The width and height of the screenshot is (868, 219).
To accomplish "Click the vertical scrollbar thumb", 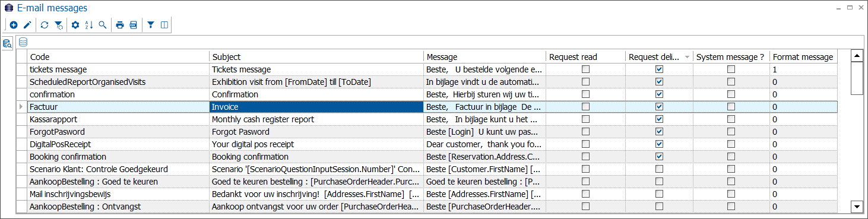I will point(857,78).
